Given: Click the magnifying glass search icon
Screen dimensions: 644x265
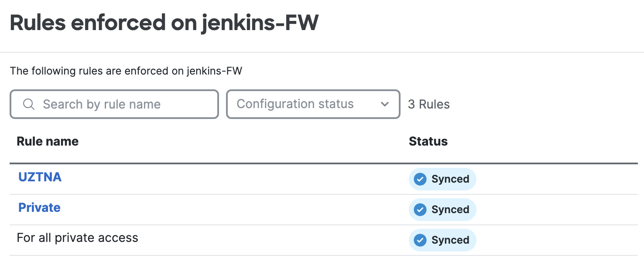Looking at the screenshot, I should click(x=29, y=104).
